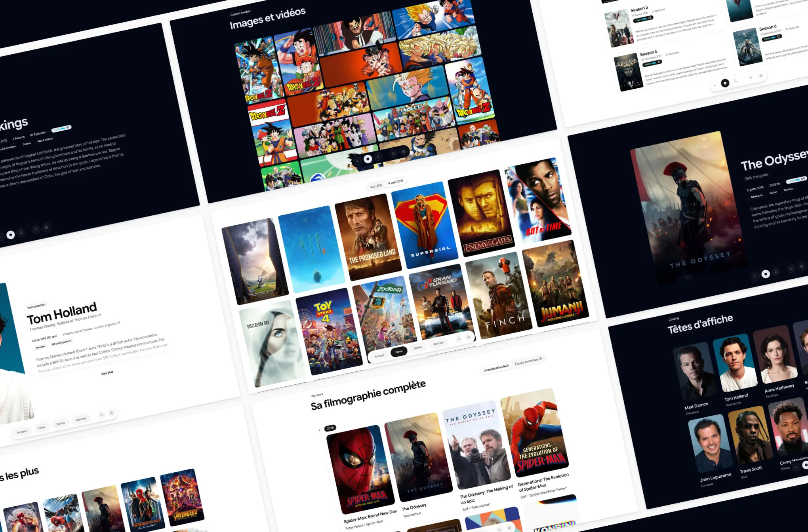Toggle the round watched button on The Odyssey page
Image resolution: width=808 pixels, height=532 pixels.
pos(766,274)
